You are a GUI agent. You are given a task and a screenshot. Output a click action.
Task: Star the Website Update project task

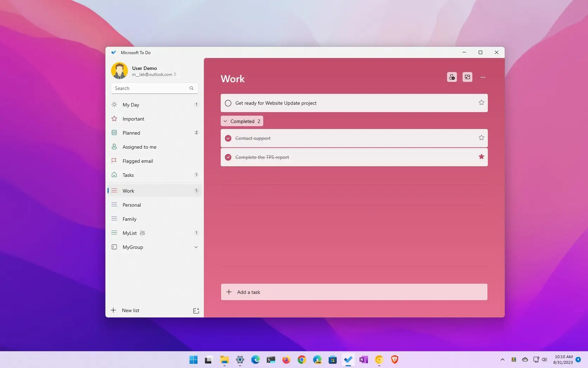pos(481,103)
